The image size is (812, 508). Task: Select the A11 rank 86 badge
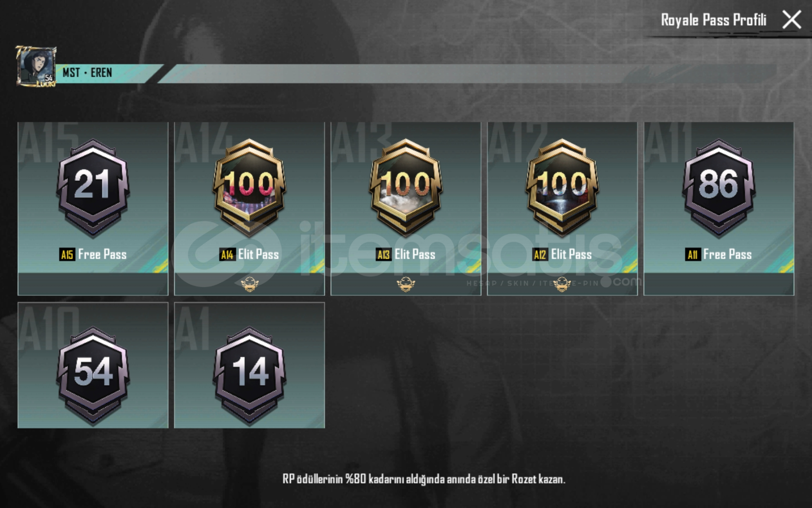click(x=719, y=188)
